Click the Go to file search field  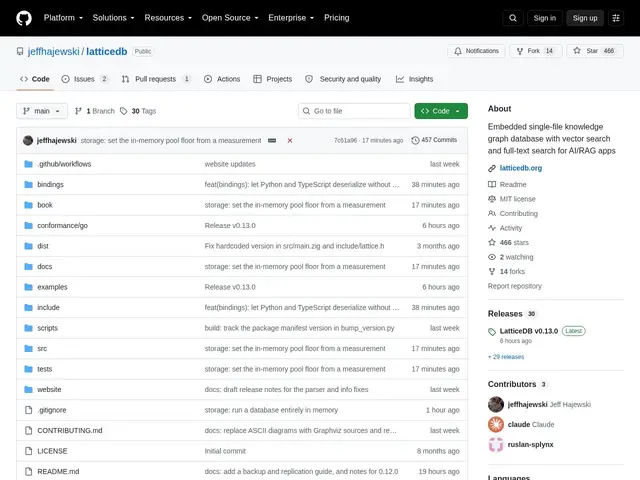pyautogui.click(x=354, y=111)
